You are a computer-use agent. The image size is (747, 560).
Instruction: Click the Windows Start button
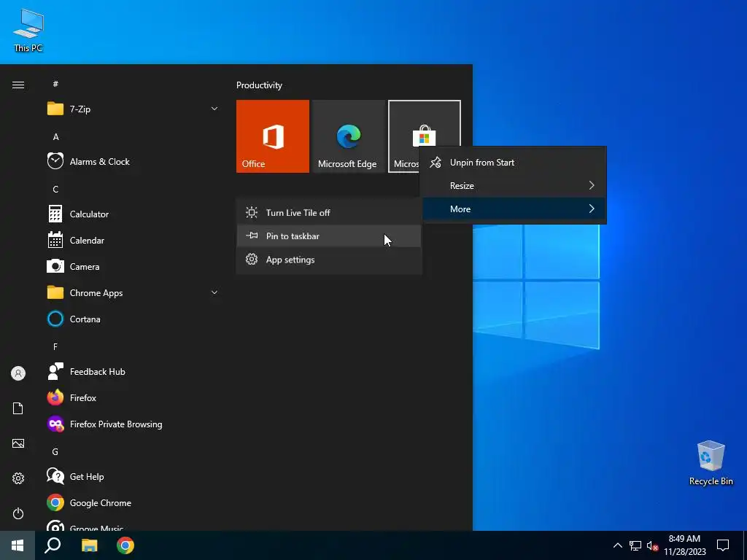point(18,545)
